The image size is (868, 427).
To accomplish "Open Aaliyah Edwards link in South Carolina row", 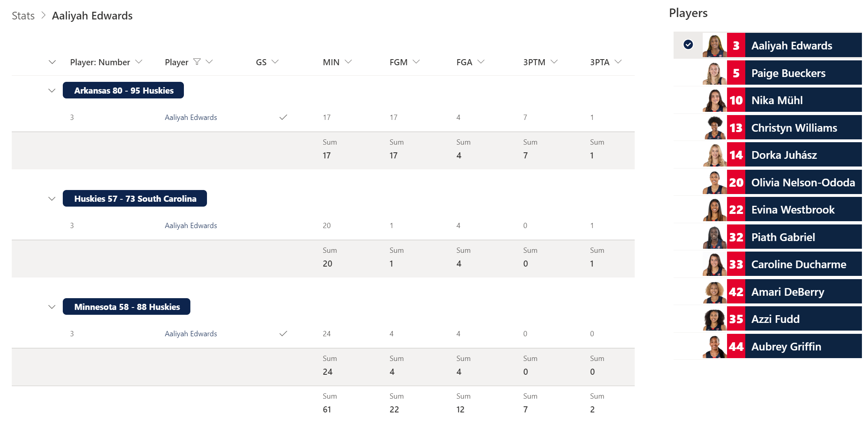I will point(191,226).
